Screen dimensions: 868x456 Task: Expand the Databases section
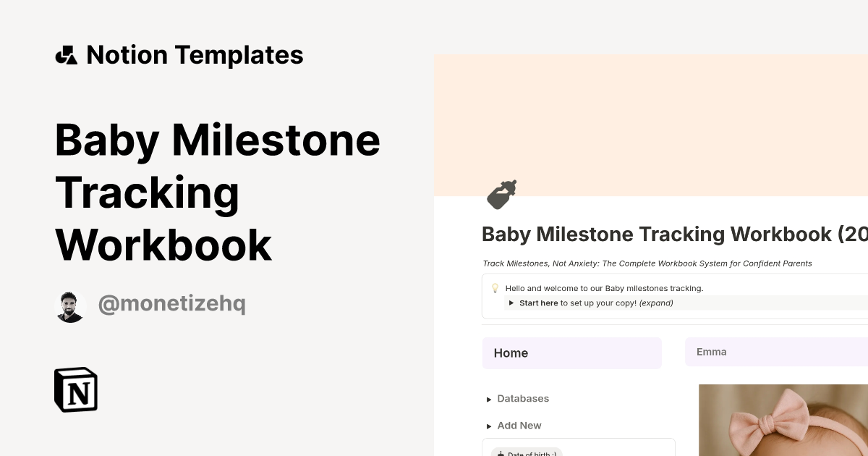click(x=523, y=399)
